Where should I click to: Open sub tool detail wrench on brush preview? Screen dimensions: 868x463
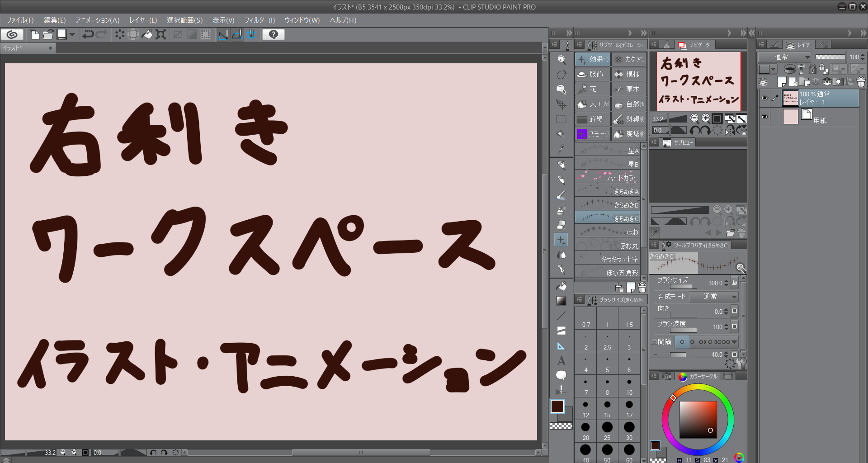click(x=741, y=268)
